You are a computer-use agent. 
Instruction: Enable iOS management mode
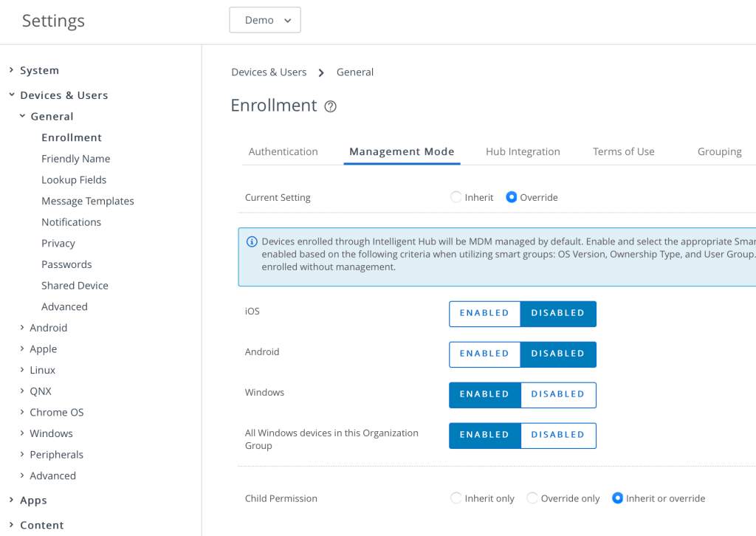[x=484, y=313]
